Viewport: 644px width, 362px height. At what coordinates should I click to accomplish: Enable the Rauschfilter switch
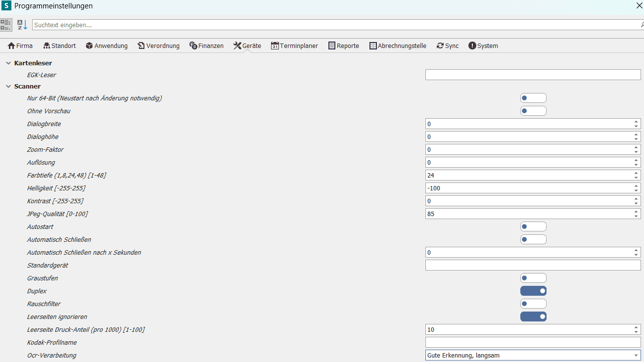tap(533, 304)
